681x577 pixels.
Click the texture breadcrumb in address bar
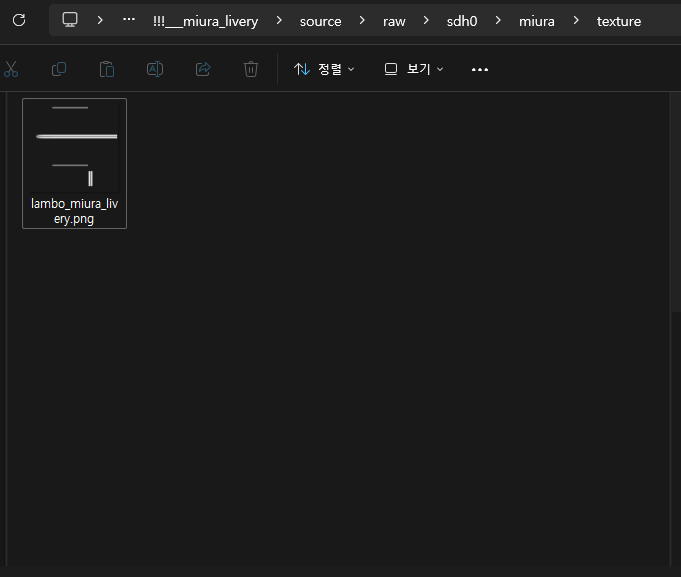point(619,21)
